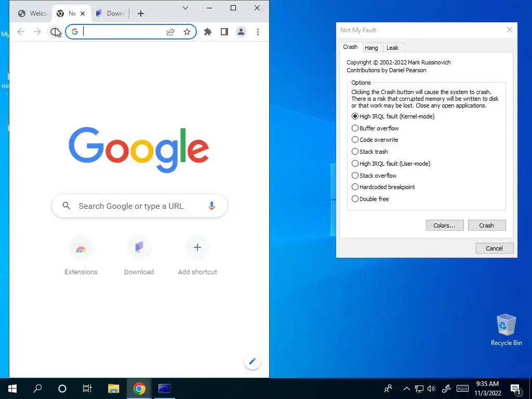Open Task View on taskbar
This screenshot has width=532, height=399.
coord(87,389)
